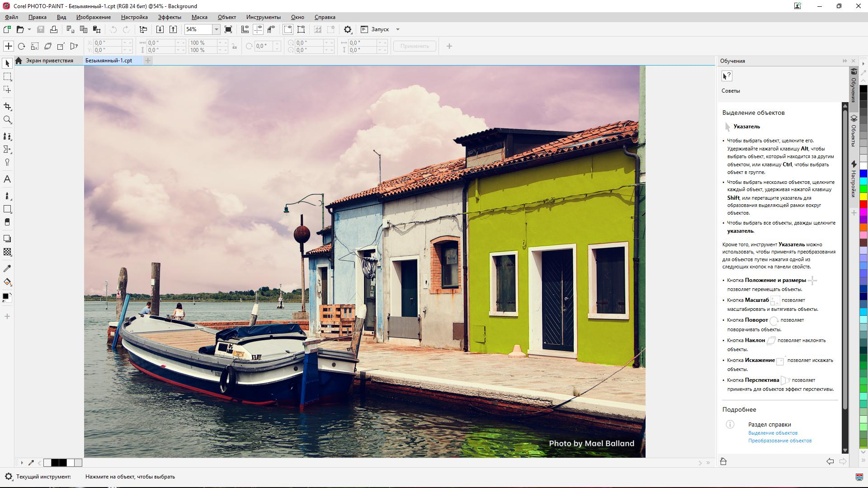
Task: Open the zoom level dropdown
Action: click(217, 29)
